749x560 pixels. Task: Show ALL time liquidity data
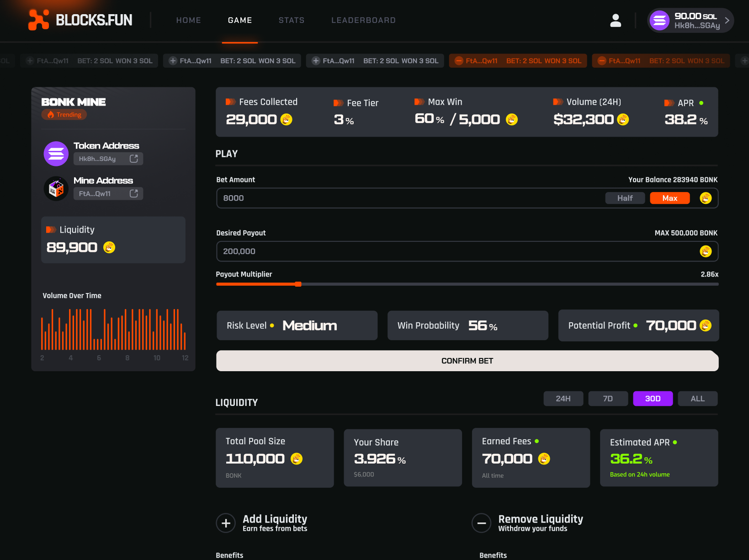tap(697, 398)
